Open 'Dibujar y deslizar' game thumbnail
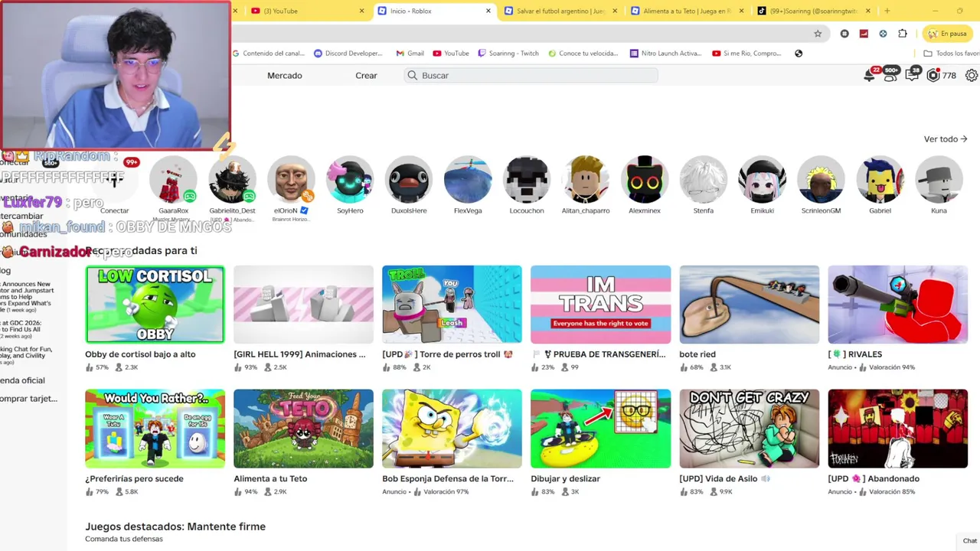Screen dimensions: 980x551 point(600,429)
